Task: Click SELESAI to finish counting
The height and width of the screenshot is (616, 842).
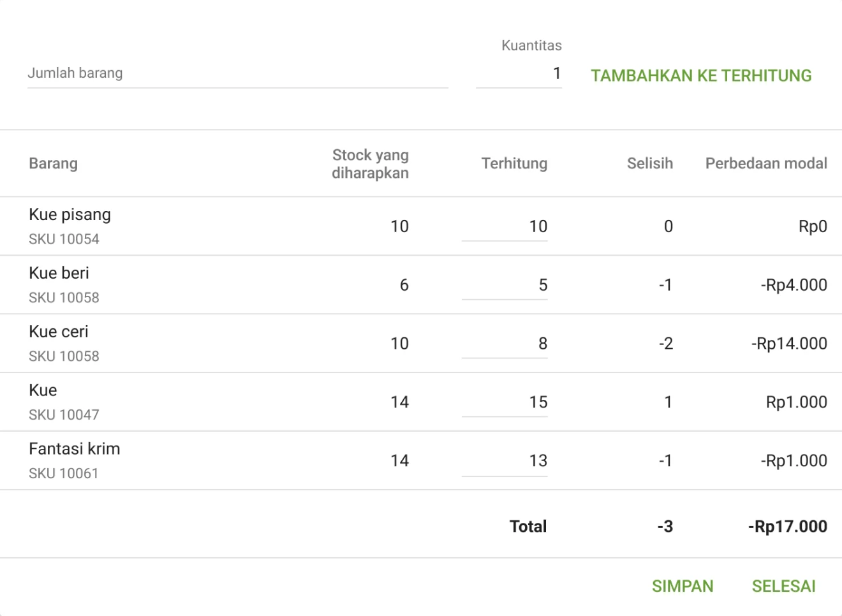Action: tap(783, 585)
